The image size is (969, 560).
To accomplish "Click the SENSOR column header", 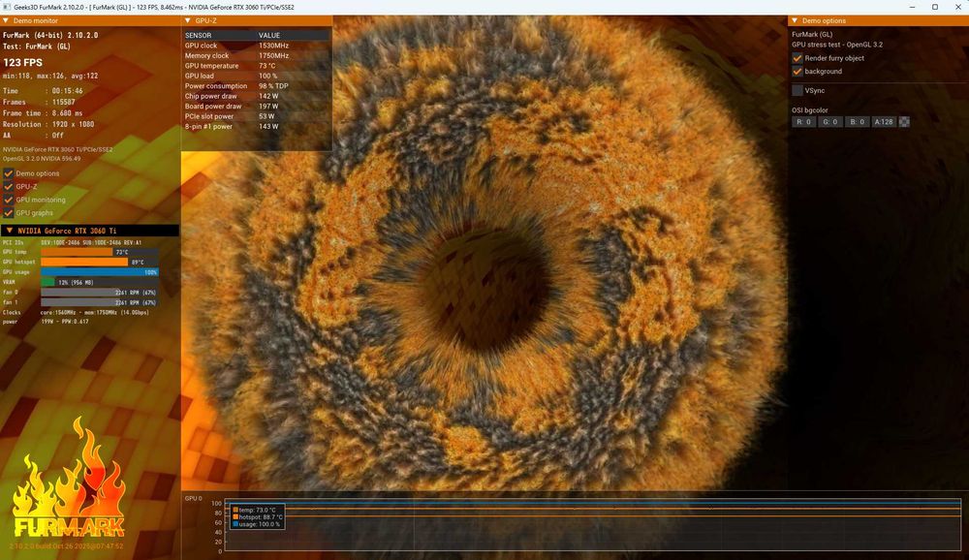I will (198, 35).
